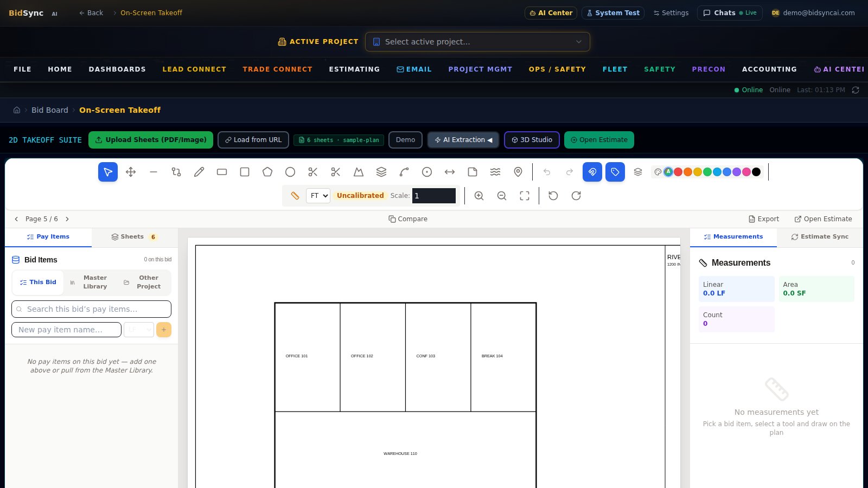
Task: Click the Search this bid's pay items field
Action: [x=91, y=309]
